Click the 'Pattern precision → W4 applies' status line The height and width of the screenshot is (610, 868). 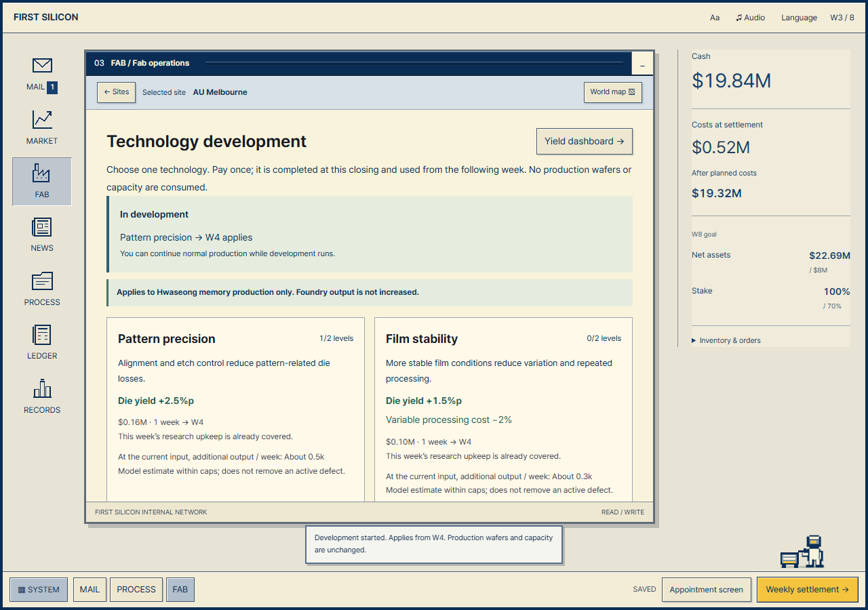(186, 237)
